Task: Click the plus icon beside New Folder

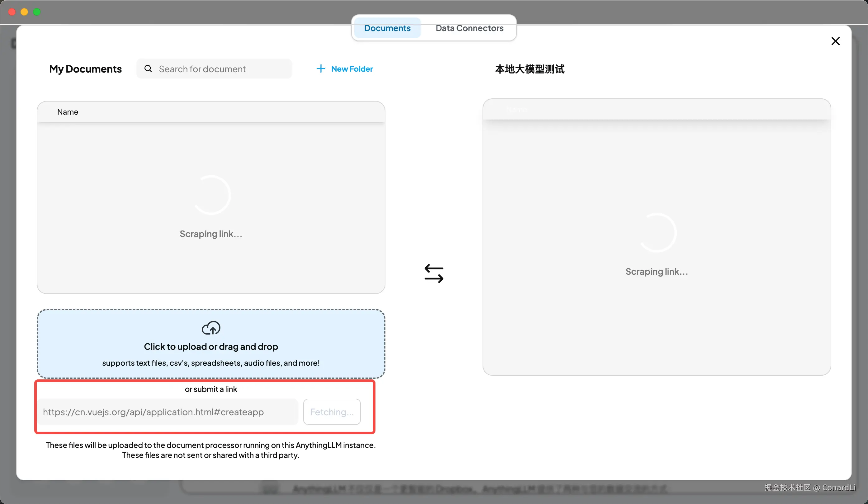Action: (x=321, y=69)
